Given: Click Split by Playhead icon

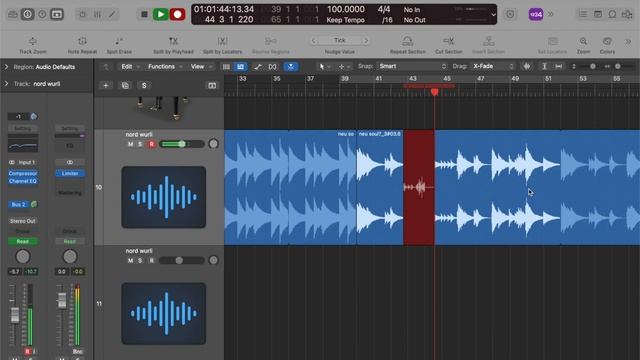Looking at the screenshot, I should tap(173, 41).
